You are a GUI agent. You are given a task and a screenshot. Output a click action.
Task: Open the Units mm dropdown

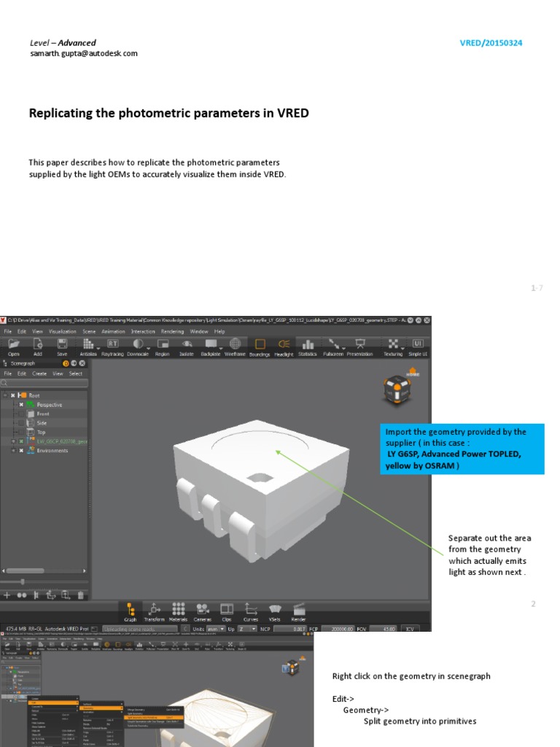coord(216,629)
